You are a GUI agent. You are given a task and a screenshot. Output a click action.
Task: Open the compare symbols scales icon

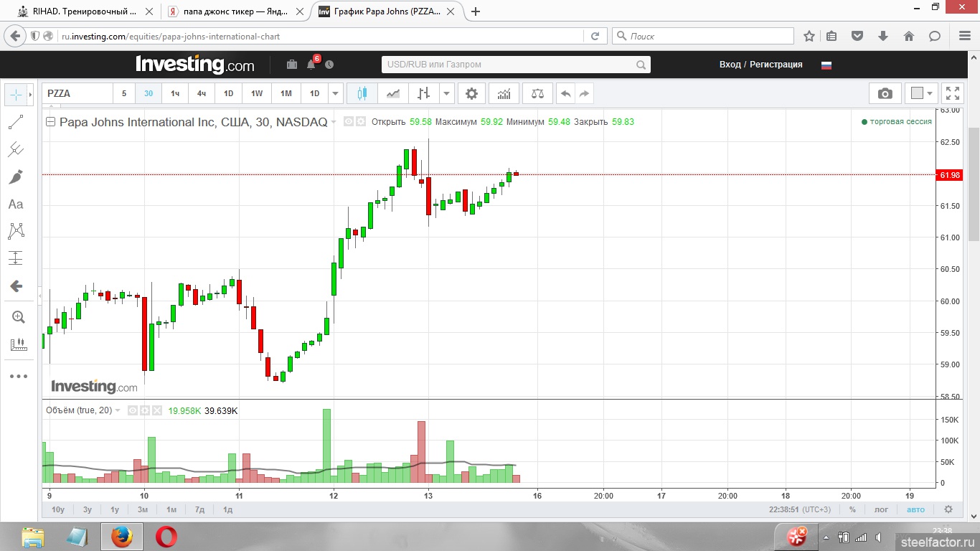(x=537, y=93)
